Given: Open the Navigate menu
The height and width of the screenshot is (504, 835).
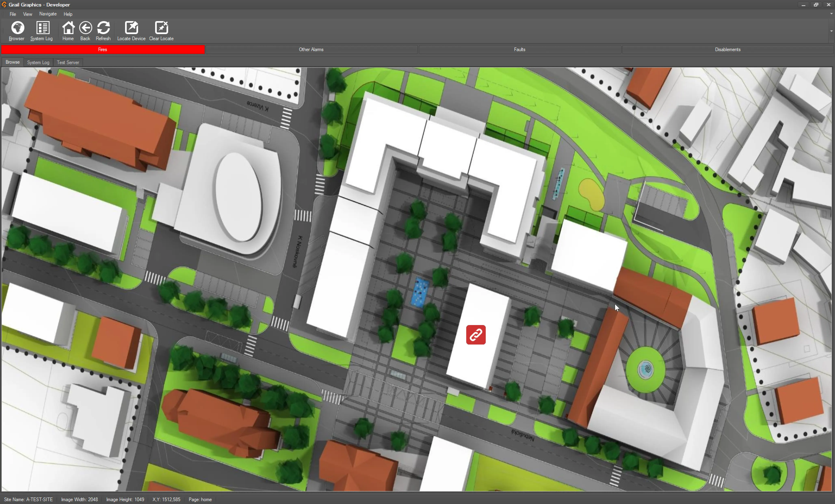Looking at the screenshot, I should pyautogui.click(x=48, y=14).
